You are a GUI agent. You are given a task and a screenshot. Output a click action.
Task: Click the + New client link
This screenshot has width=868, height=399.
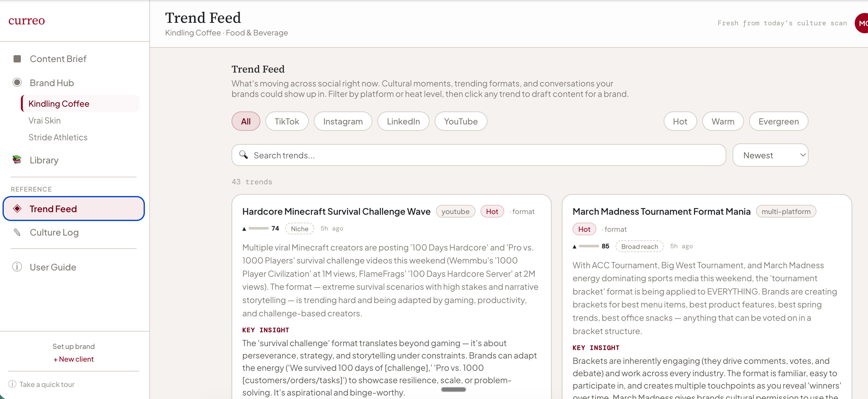[x=73, y=359]
